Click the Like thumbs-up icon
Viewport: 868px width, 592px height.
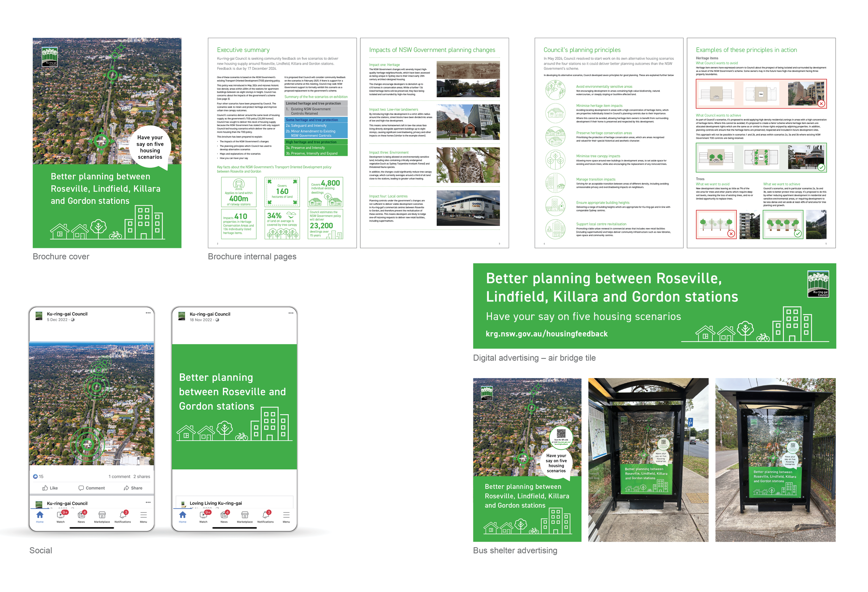(45, 488)
